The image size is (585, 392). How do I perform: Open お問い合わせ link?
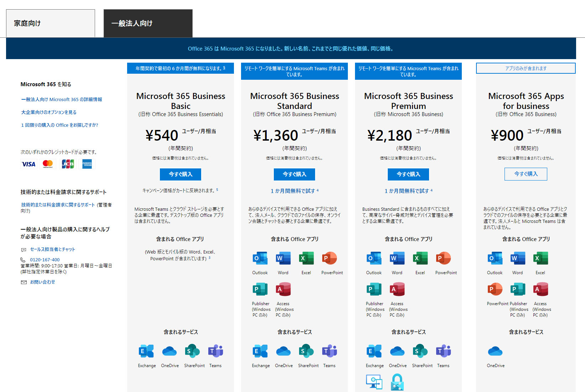(x=42, y=282)
